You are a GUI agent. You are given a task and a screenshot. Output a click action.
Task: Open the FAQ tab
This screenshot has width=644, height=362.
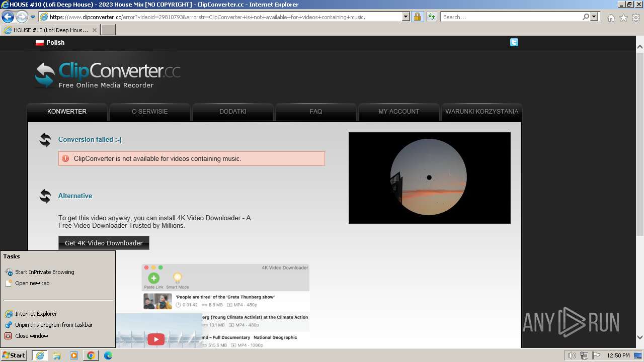click(316, 112)
